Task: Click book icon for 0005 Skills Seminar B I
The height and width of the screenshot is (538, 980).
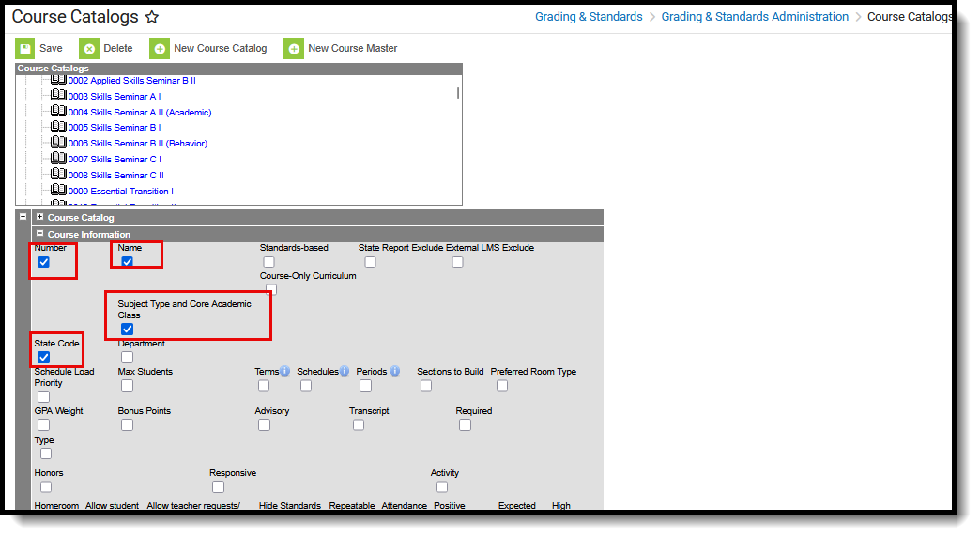Action: pos(58,126)
